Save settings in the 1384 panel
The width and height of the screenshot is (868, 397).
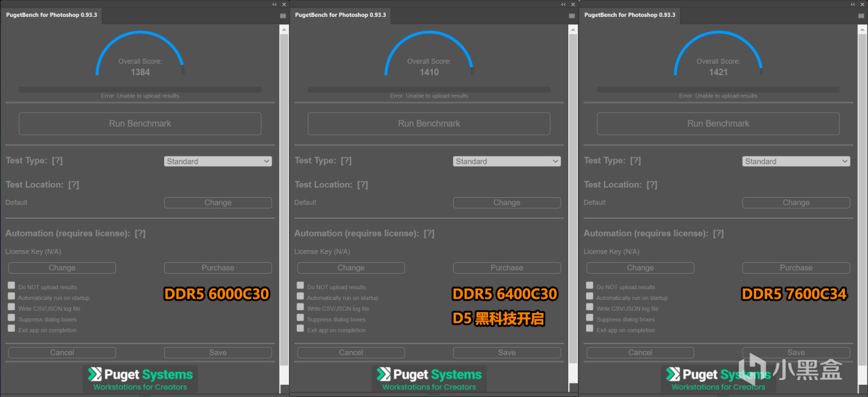(x=218, y=352)
